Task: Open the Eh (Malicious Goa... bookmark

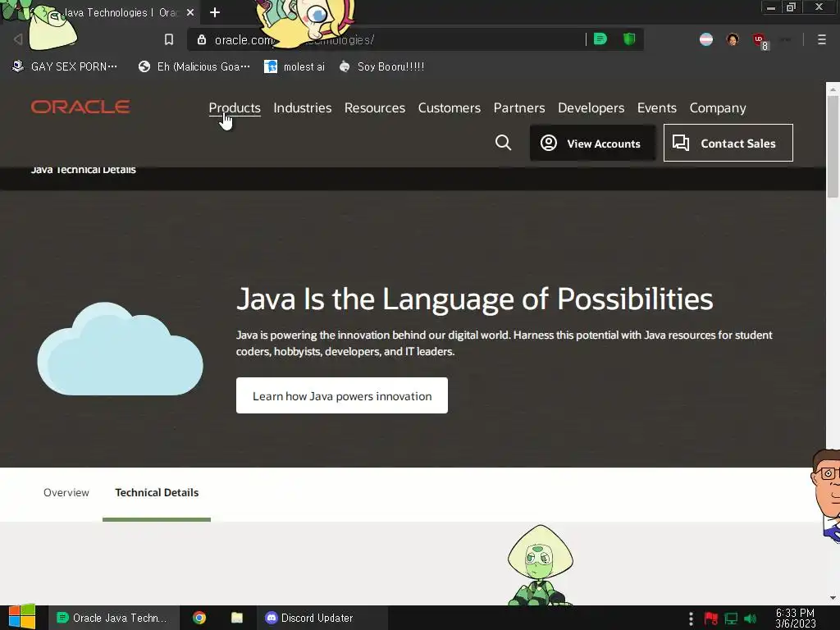Action: point(194,66)
